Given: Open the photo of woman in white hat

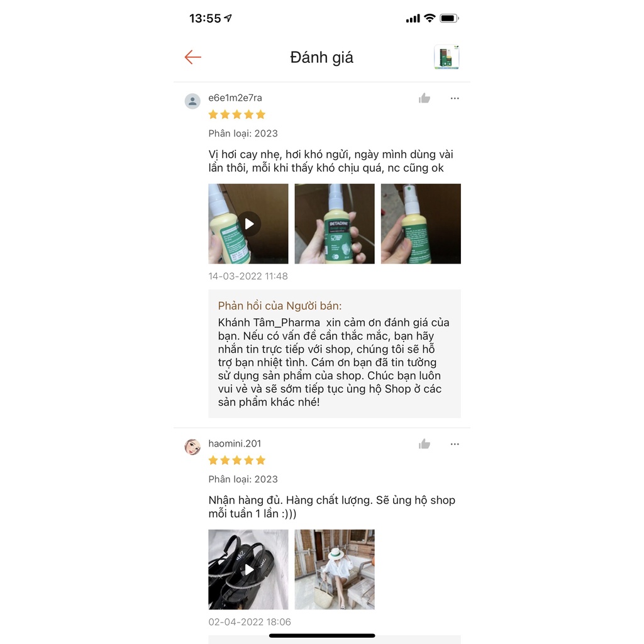Looking at the screenshot, I should [x=335, y=570].
